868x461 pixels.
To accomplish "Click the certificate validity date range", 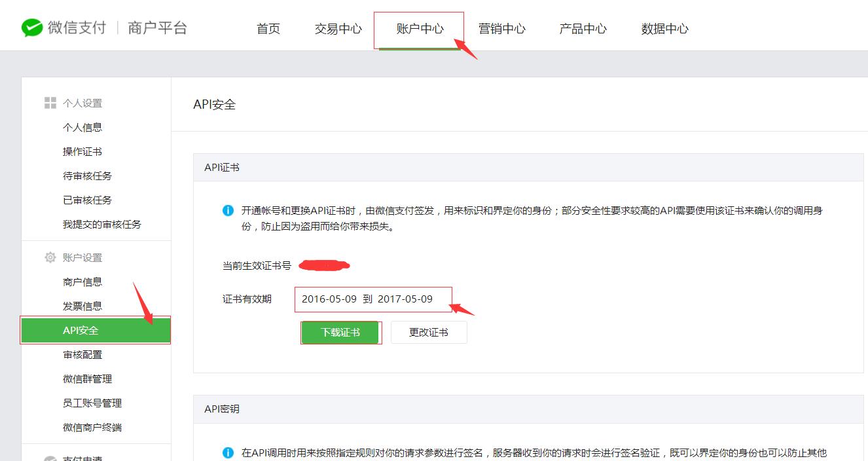I will 367,299.
